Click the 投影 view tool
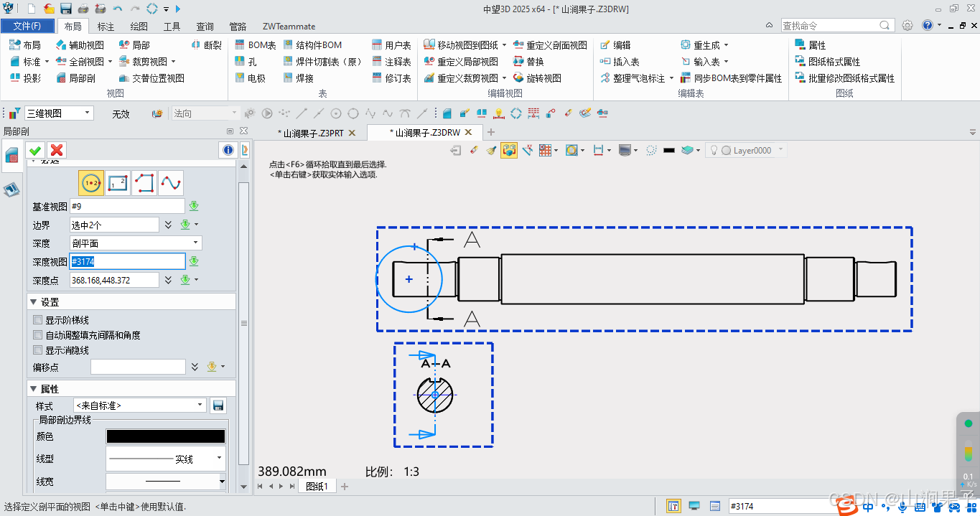Screen dimensions: 980x516 pos(25,78)
